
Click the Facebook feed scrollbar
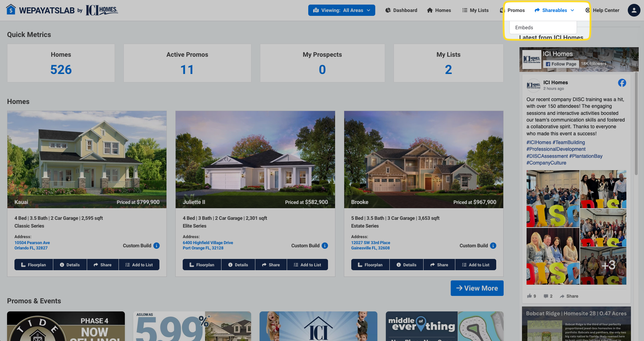[x=636, y=123]
